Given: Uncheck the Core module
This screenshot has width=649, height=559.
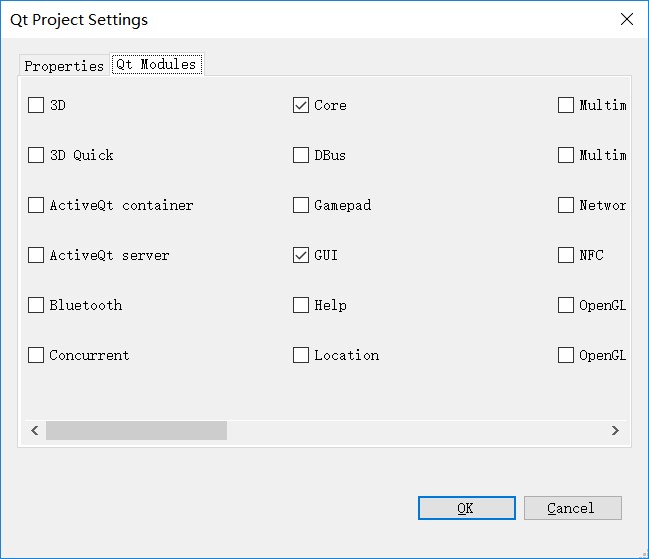Looking at the screenshot, I should [301, 105].
